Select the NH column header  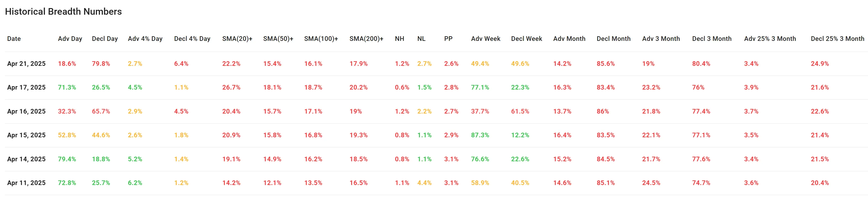coord(399,39)
